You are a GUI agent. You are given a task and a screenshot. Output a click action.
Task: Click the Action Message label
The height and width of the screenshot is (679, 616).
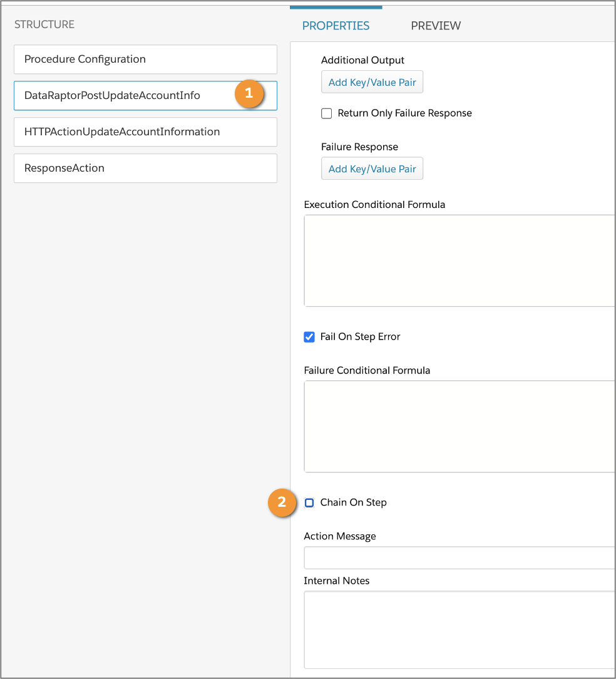(x=340, y=536)
